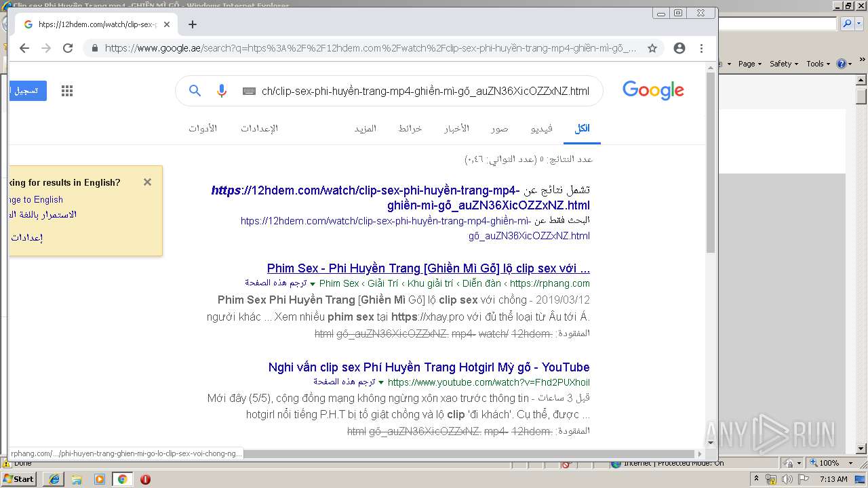The height and width of the screenshot is (488, 868).
Task: Open the الإعدادات (Settings) menu
Action: pos(259,129)
